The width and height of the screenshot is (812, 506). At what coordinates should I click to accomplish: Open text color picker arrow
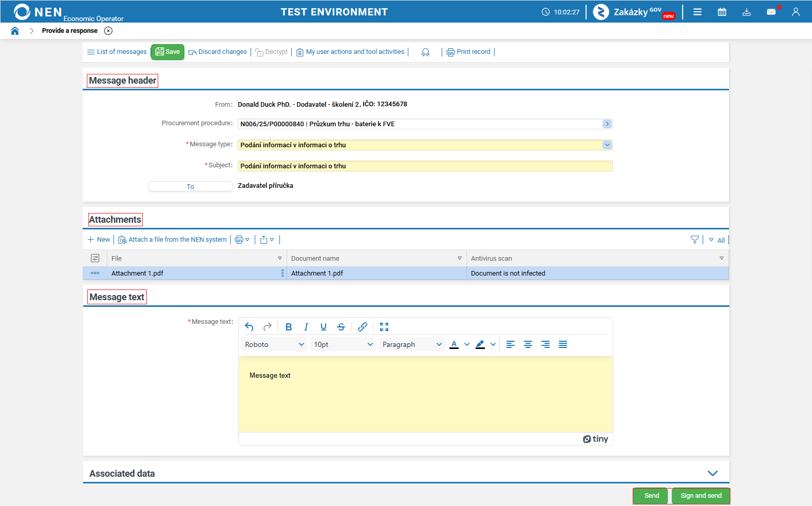click(467, 344)
